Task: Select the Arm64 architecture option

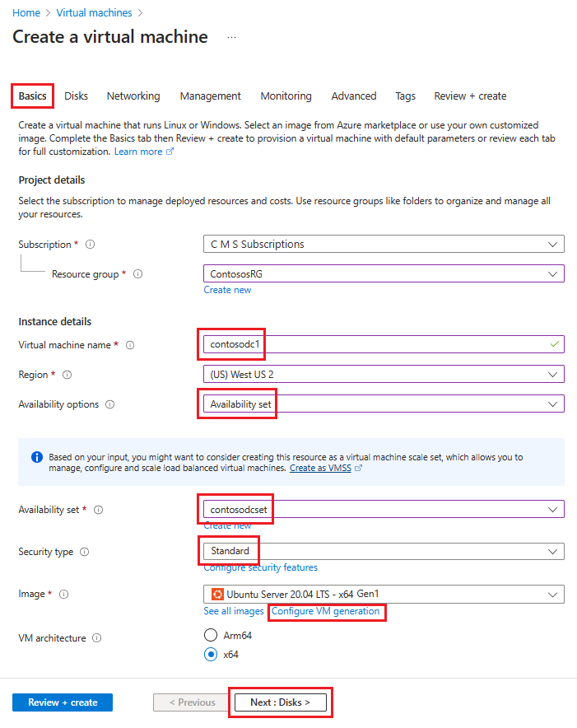Action: coord(211,635)
